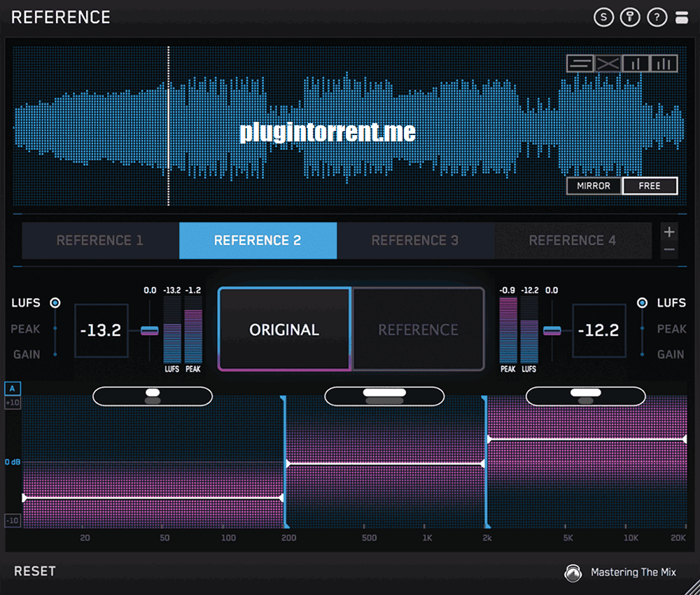The width and height of the screenshot is (700, 595).
Task: Click the 0 dB scale label
Action: tap(13, 462)
